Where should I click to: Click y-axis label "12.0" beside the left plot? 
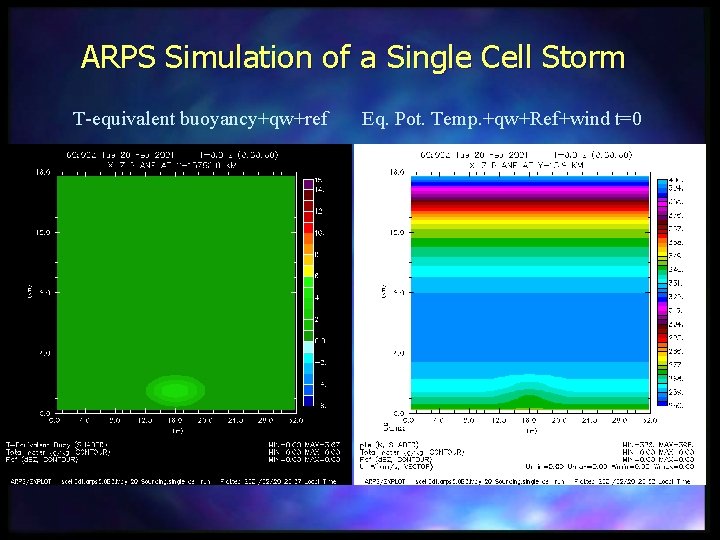coord(41,232)
